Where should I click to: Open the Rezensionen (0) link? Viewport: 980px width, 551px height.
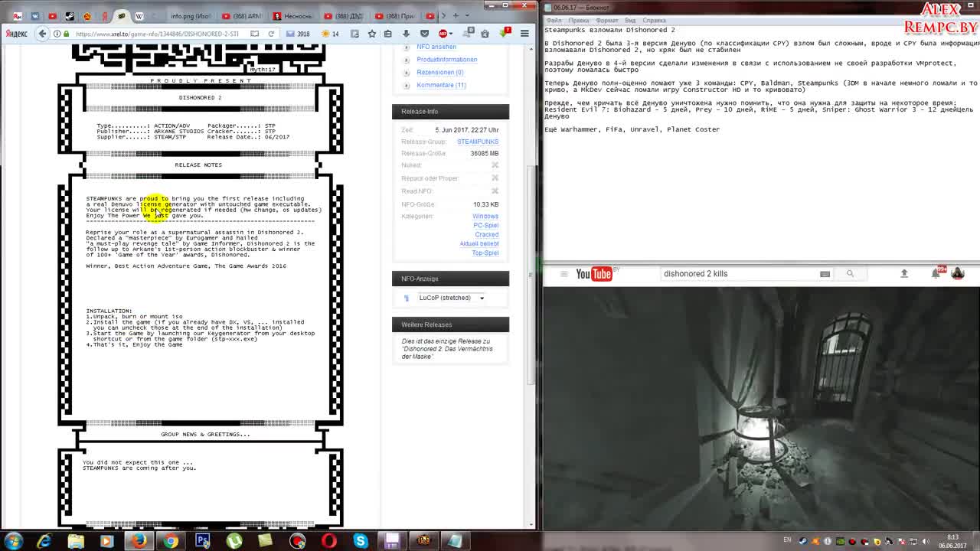coord(439,73)
